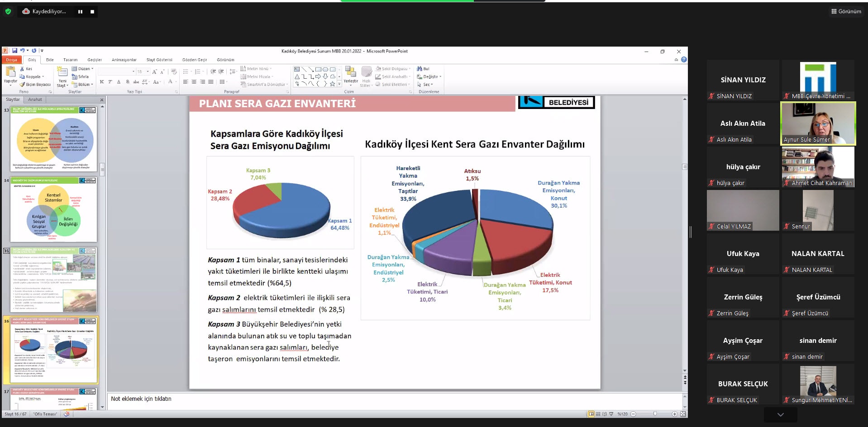868x427 pixels.
Task: Copy selection with Kopyala
Action: click(x=31, y=76)
